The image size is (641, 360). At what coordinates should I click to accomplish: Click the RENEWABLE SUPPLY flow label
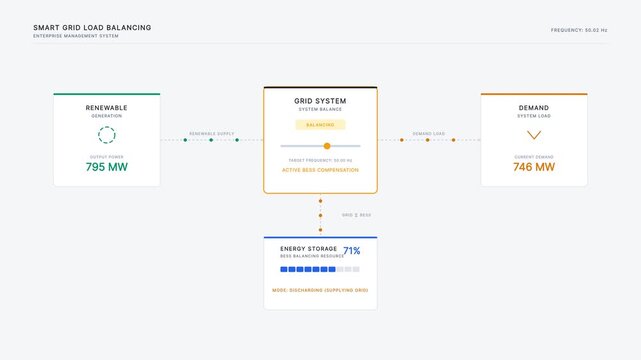click(212, 134)
